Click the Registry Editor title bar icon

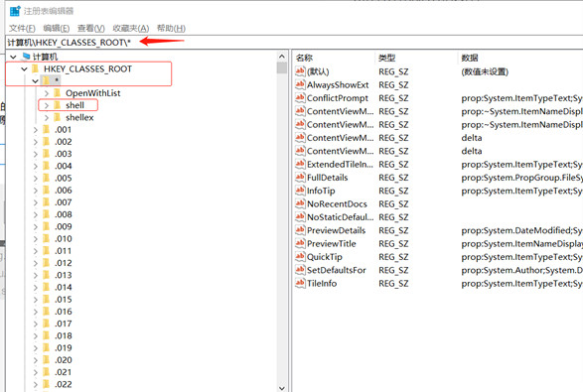pos(15,11)
